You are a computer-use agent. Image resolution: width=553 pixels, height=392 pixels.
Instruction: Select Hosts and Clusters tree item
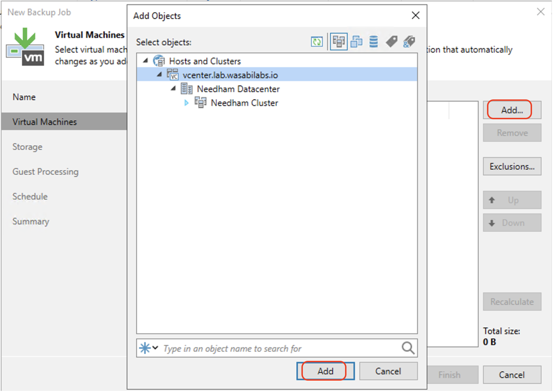point(205,61)
